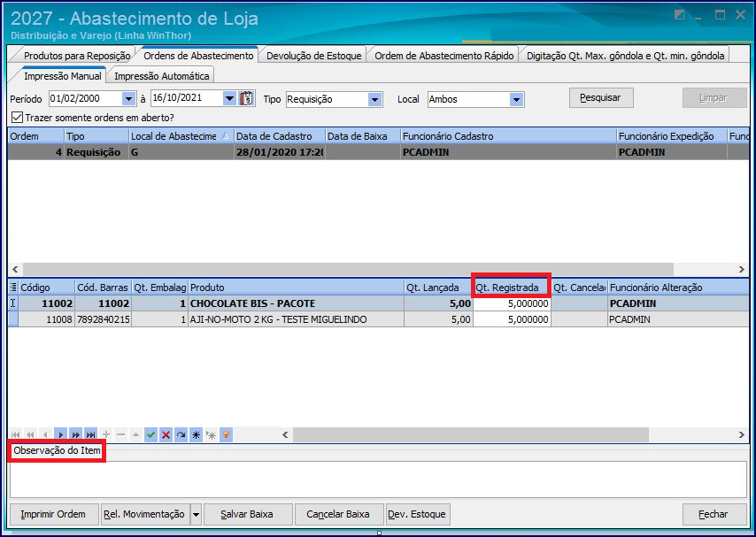Open Rel. Movimentação dropdown arrow
The height and width of the screenshot is (537, 756).
click(x=197, y=515)
